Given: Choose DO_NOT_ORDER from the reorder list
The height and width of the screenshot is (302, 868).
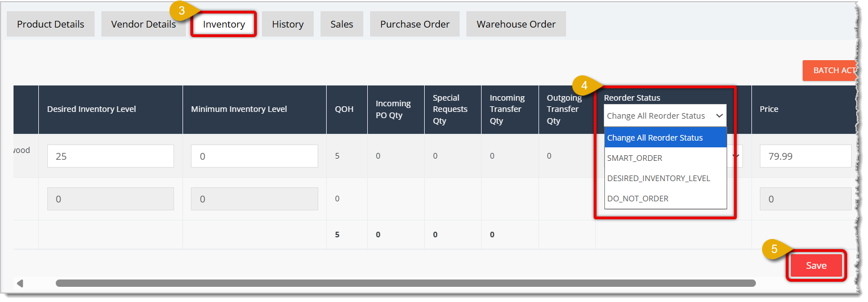Looking at the screenshot, I should [665, 199].
